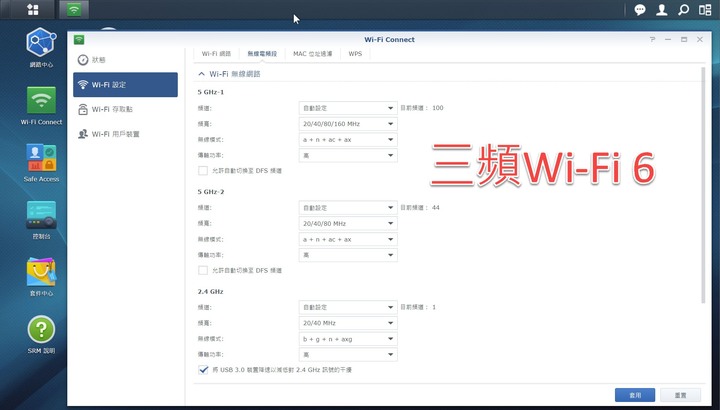Viewport: 720px width, 410px height.
Task: Click current channel value 100
Action: click(438, 108)
